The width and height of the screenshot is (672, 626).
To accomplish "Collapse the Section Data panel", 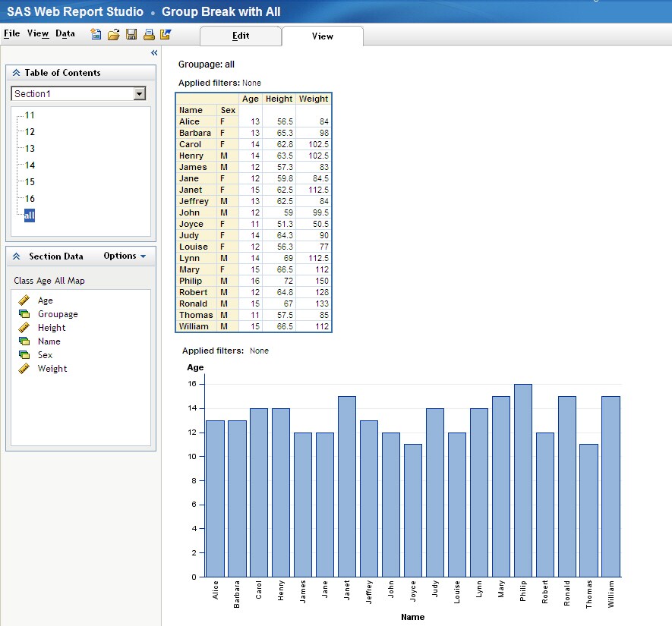I will tap(16, 256).
